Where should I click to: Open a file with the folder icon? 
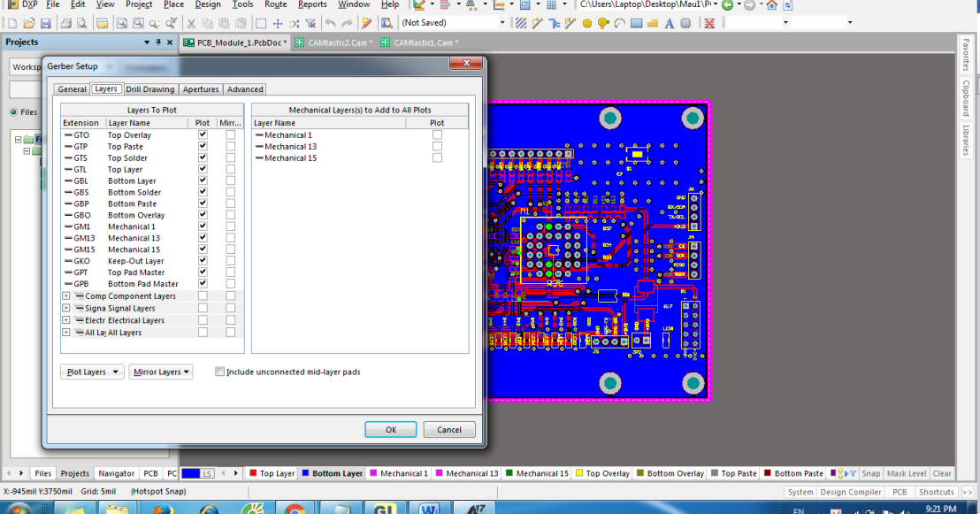29,23
